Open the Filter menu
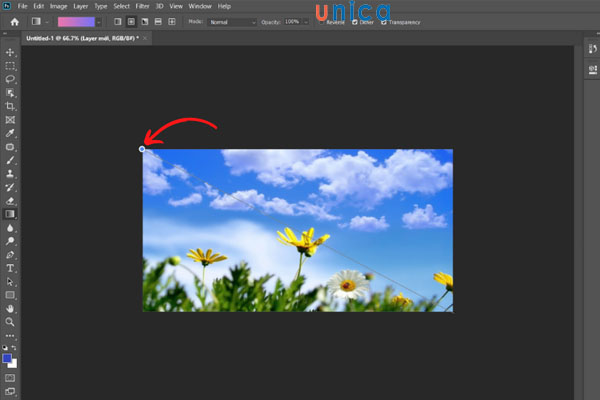 pos(142,6)
